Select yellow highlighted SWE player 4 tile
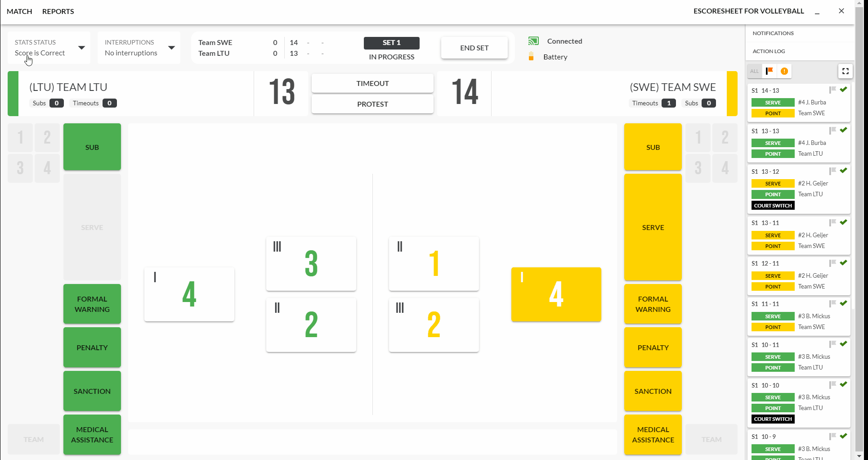868x460 pixels. click(556, 294)
